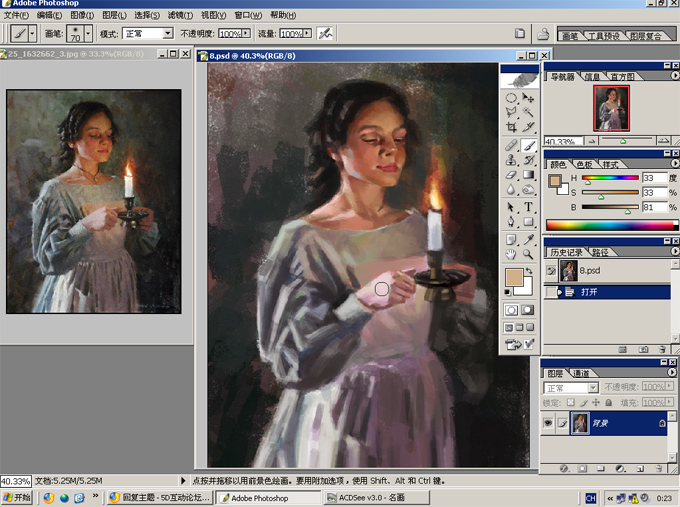The width and height of the screenshot is (680, 507).
Task: Select the Clone Stamp tool
Action: coord(511,160)
